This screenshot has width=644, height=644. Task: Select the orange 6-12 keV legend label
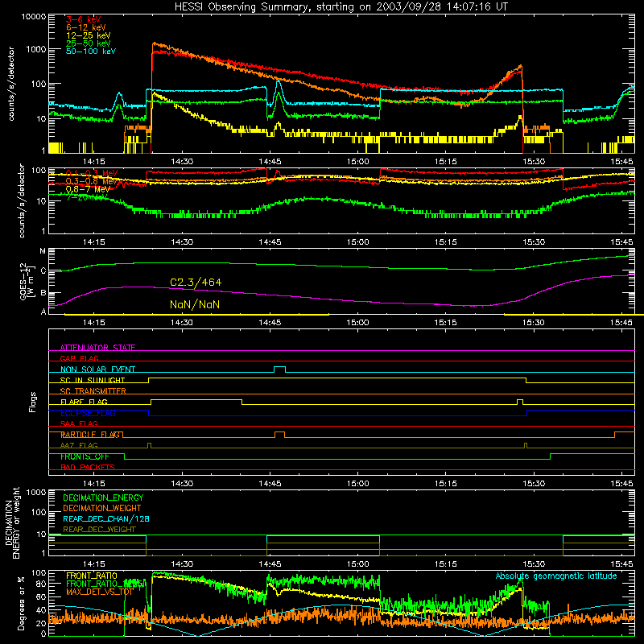coord(86,27)
